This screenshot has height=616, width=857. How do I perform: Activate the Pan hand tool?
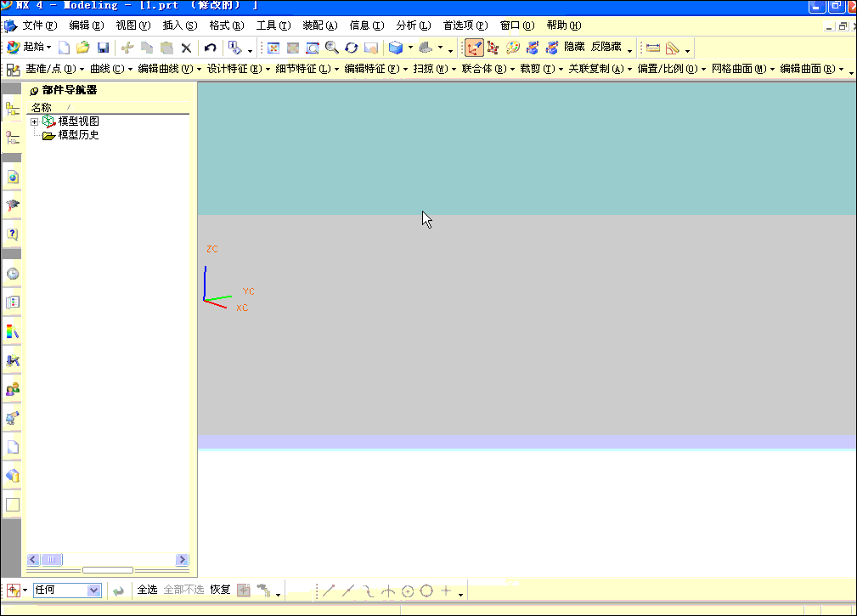coord(371,48)
